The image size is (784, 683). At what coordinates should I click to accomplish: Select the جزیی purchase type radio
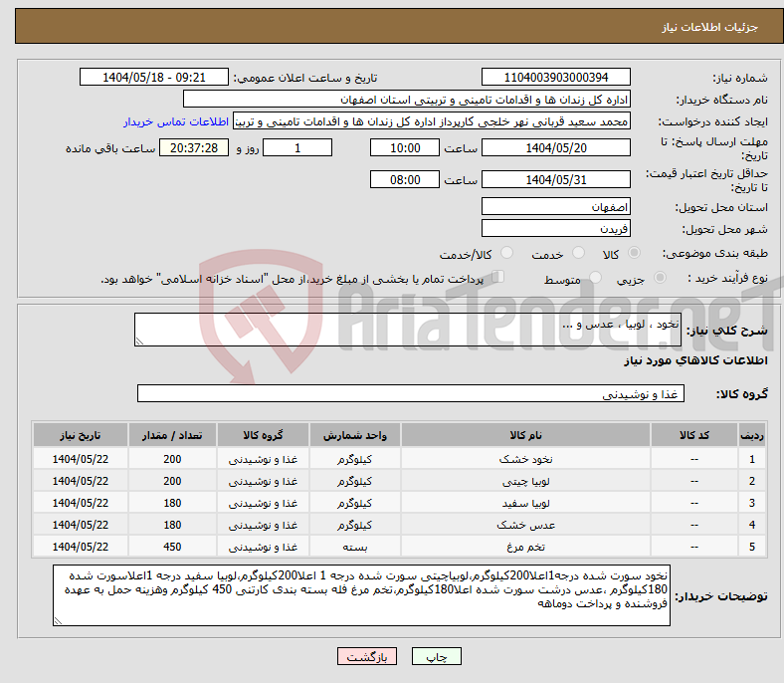(660, 278)
